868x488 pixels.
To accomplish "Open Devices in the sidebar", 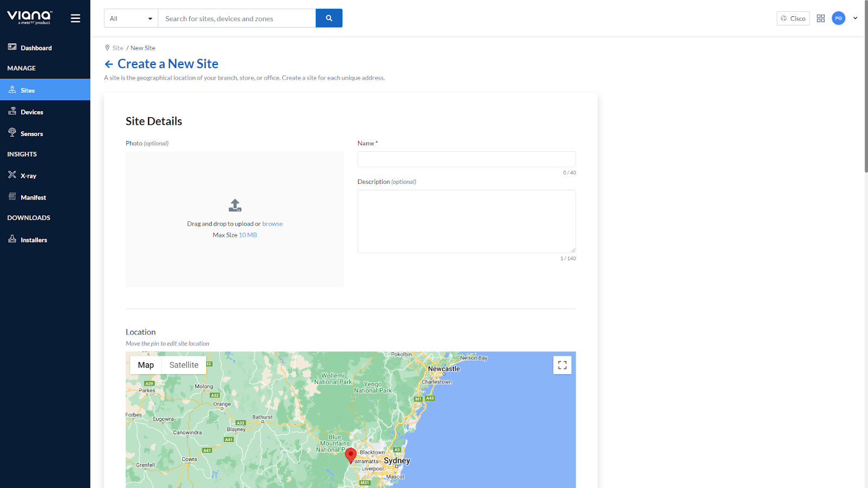I will [31, 112].
